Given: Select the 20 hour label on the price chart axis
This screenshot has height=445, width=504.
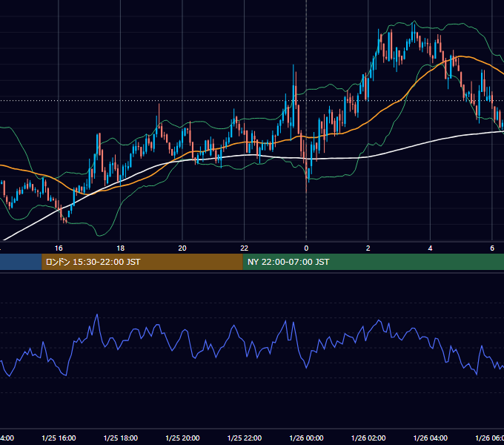Looking at the screenshot, I should (x=182, y=248).
